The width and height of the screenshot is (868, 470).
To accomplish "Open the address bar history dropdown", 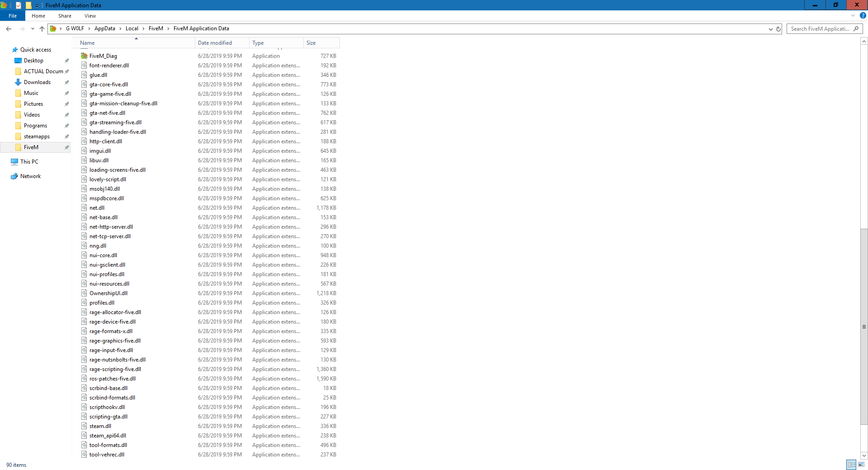I will [770, 29].
